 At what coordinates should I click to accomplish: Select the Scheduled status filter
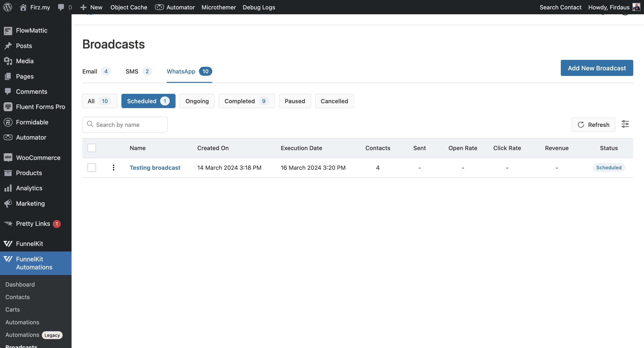tap(148, 101)
